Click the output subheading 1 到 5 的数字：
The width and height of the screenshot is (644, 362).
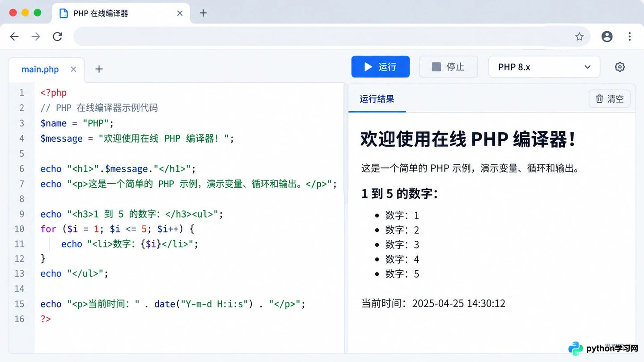point(399,194)
